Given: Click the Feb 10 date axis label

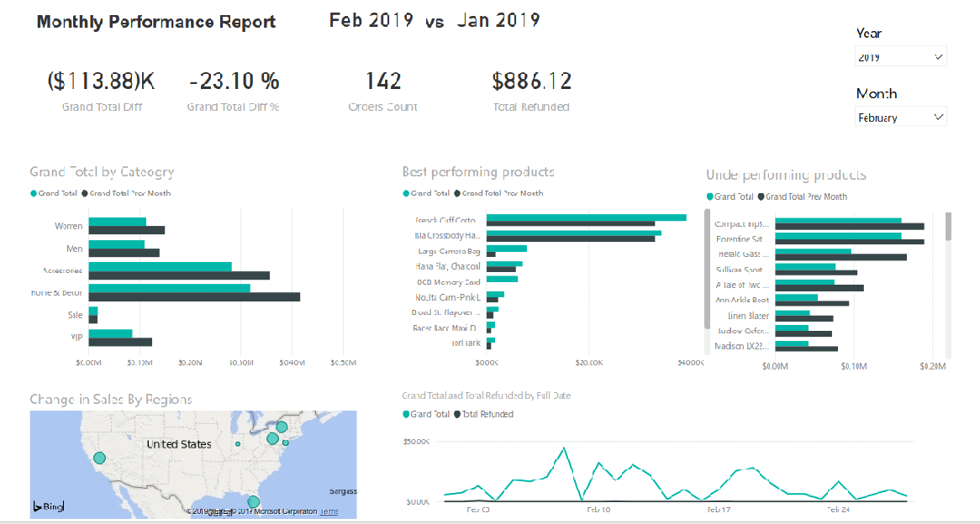Looking at the screenshot, I should click(x=598, y=510).
